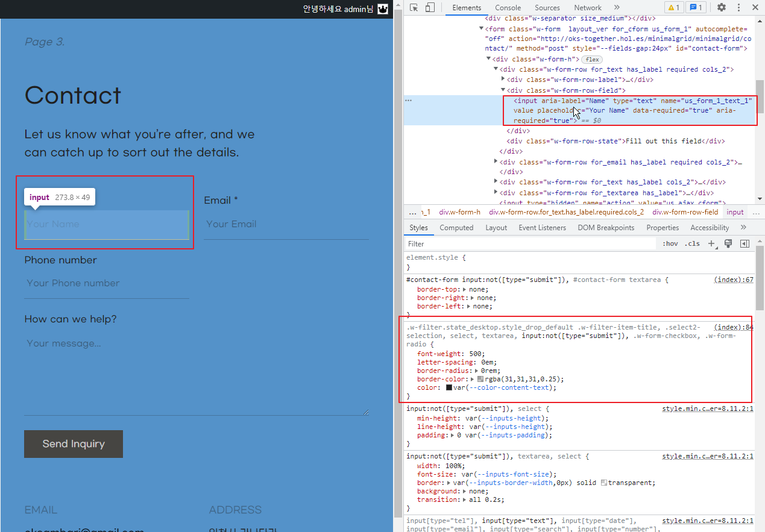Screen dimensions: 765x532
Task: Close the DevTools panel
Action: tap(755, 7)
